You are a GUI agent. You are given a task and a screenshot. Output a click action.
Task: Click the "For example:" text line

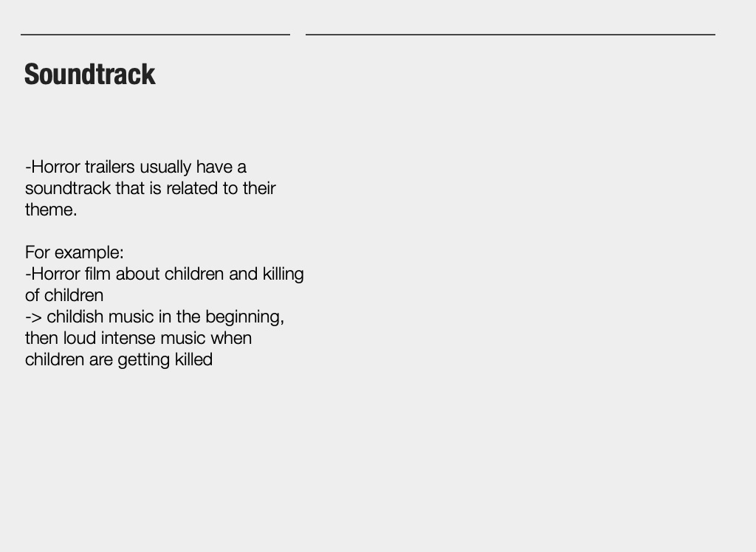click(x=75, y=252)
